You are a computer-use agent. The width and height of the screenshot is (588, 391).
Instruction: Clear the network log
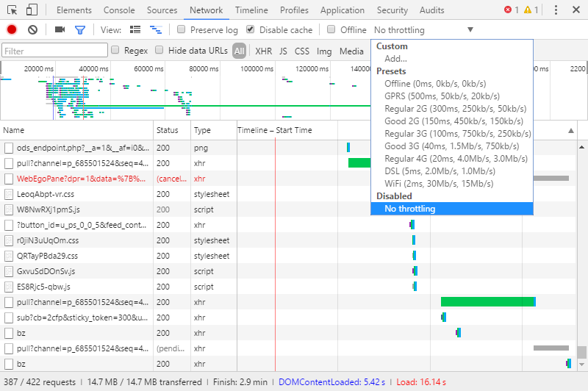[32, 30]
